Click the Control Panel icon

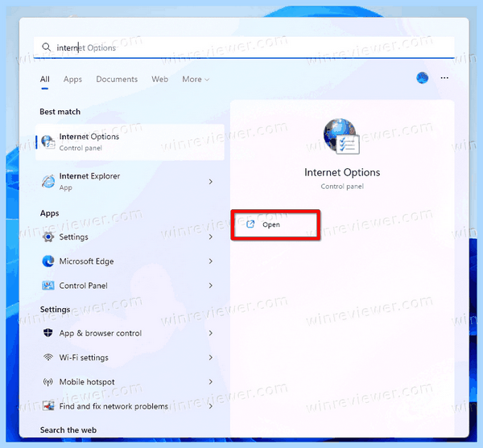pos(48,286)
